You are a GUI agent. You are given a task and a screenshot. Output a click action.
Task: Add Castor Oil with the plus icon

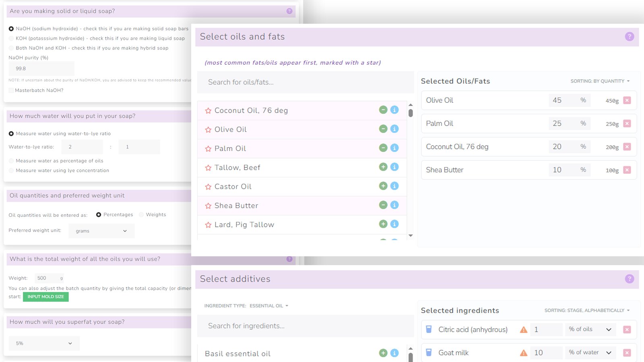[383, 186]
